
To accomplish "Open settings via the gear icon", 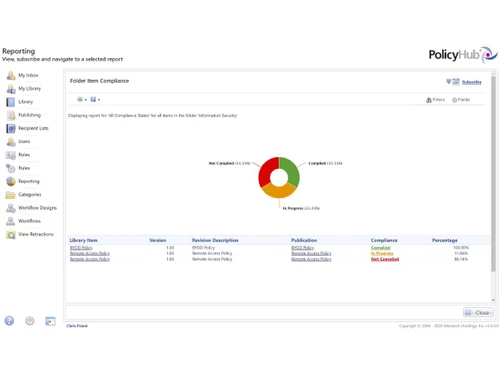I will [x=30, y=321].
